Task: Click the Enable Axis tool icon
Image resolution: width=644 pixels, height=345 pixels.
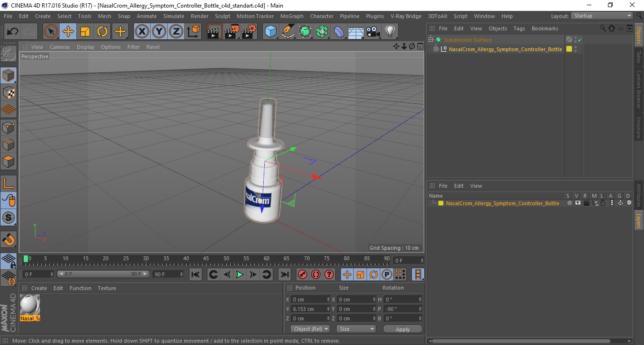Action: pyautogui.click(x=9, y=183)
